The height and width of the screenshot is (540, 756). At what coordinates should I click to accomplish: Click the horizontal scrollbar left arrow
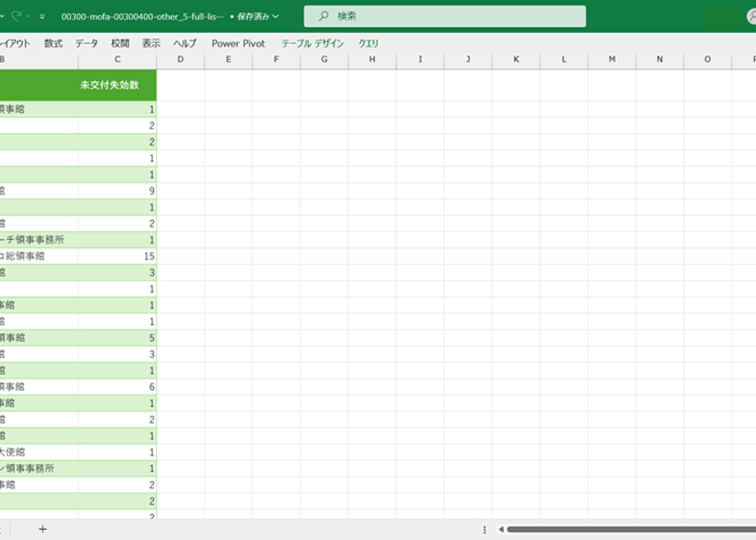pos(501,529)
